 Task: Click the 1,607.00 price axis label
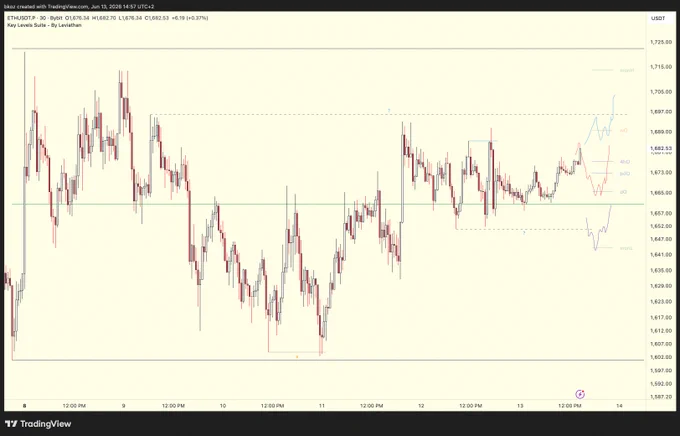point(661,344)
